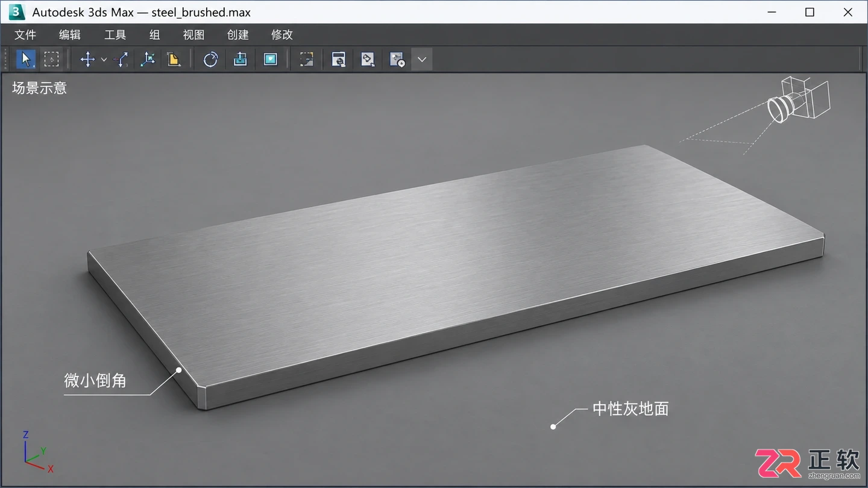868x488 pixels.
Task: Click the XYZ axis gizmo in viewport corner
Action: click(38, 452)
